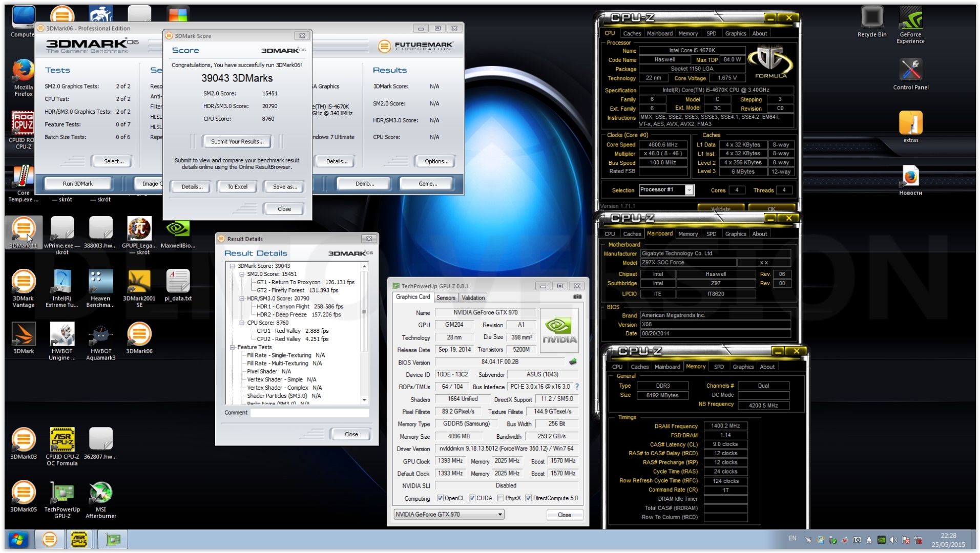The image size is (980, 553).
Task: Launch GPUPI Legacy shortcut icon
Action: 139,236
